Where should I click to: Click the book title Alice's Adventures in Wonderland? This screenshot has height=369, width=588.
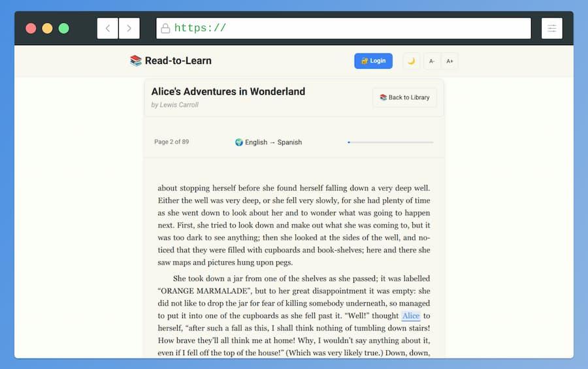(228, 91)
